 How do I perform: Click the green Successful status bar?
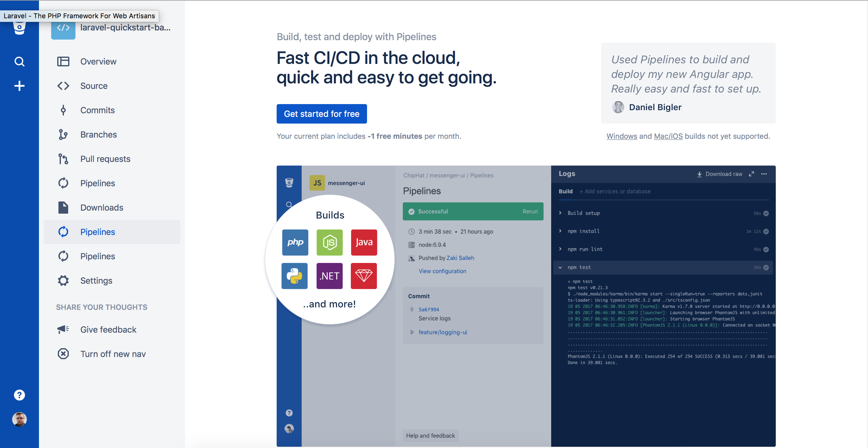coord(473,211)
